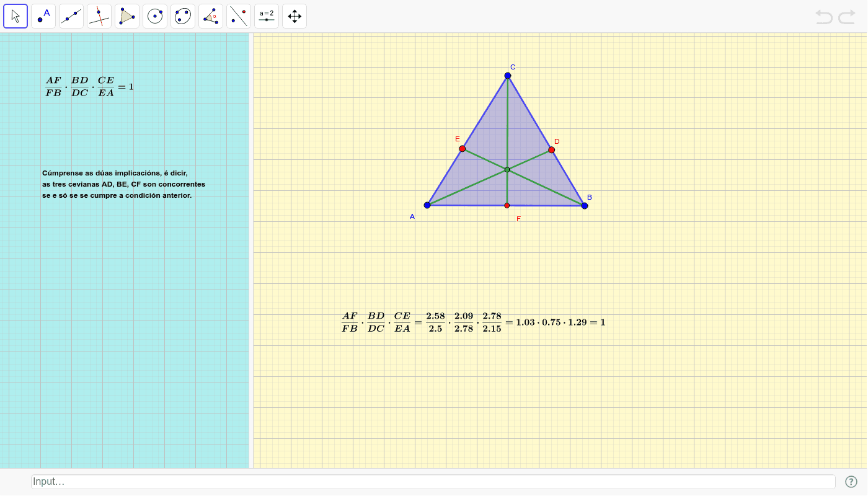Screen dimensions: 868x496
Task: Click the label C above the top vertex
Action: click(x=513, y=67)
